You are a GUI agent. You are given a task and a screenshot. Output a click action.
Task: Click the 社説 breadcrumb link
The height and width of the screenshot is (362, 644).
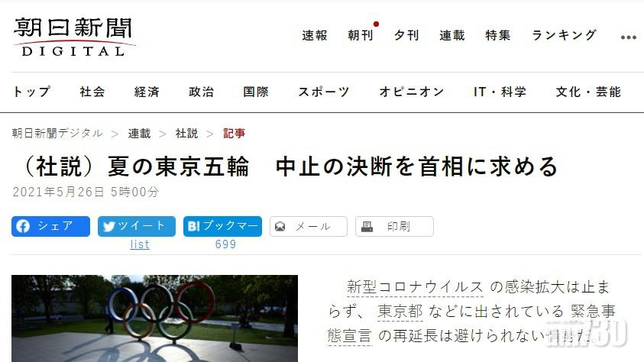(x=187, y=134)
